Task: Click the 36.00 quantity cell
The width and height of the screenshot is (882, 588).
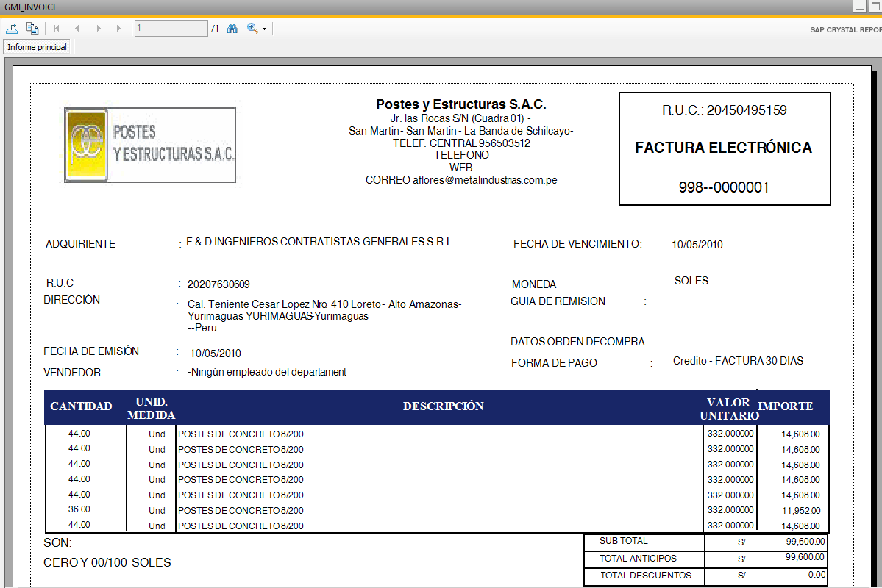Action: [79, 509]
